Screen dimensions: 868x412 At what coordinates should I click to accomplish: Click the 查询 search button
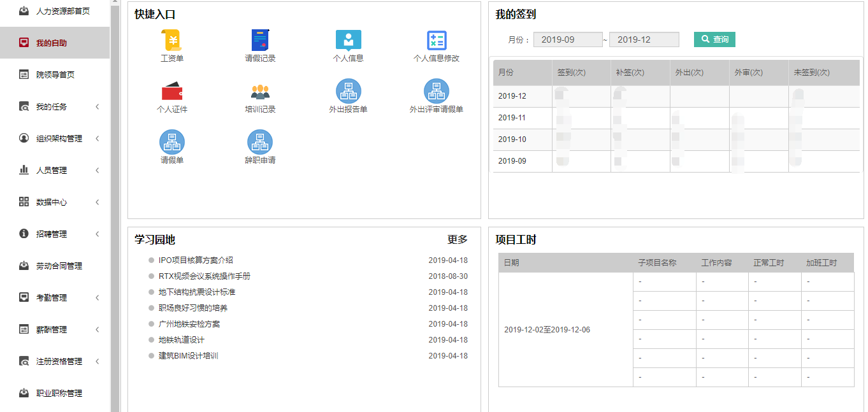[714, 39]
